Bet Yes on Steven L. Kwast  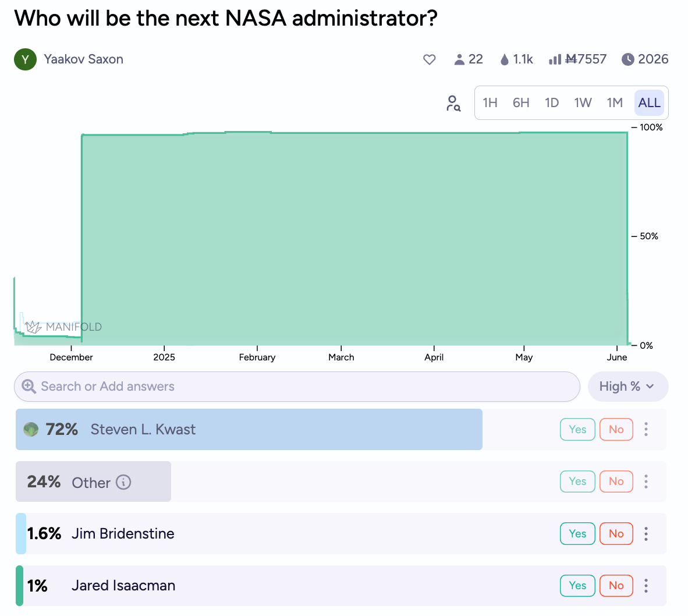(577, 429)
